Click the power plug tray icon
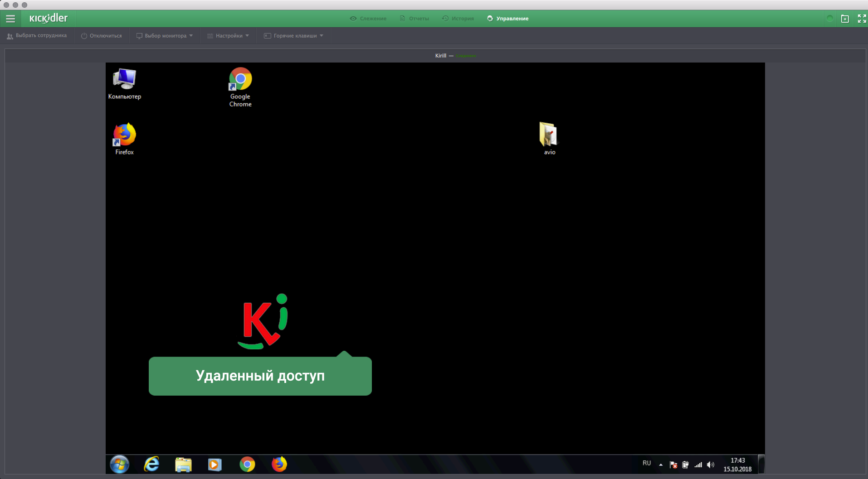 (686, 464)
